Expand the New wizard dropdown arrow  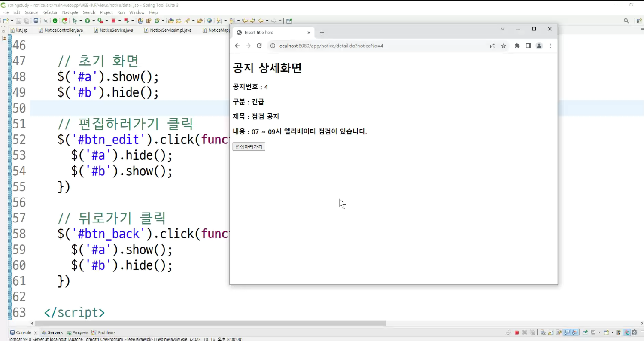tap(12, 21)
